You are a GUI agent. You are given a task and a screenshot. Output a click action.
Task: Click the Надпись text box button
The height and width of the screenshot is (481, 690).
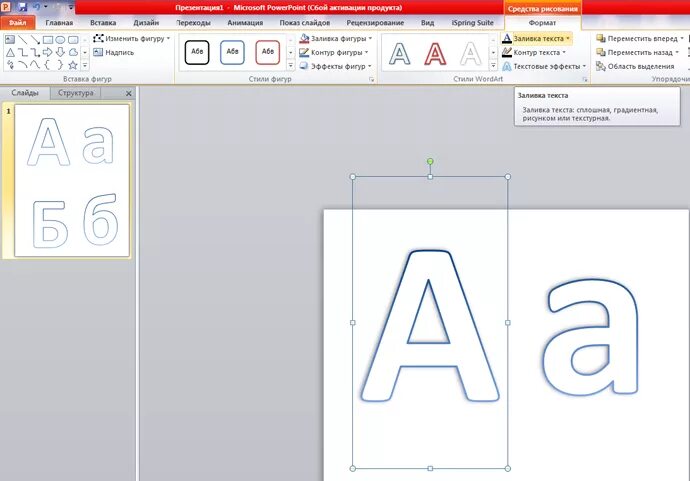(x=114, y=52)
